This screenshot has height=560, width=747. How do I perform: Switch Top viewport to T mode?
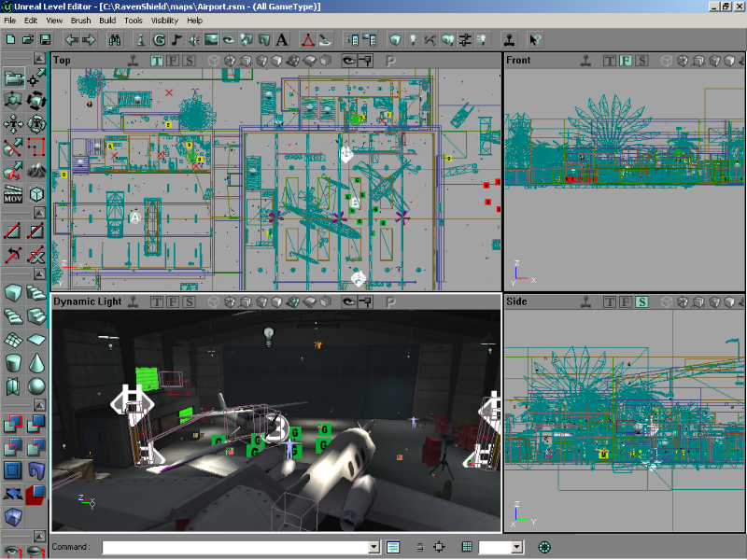[x=156, y=61]
